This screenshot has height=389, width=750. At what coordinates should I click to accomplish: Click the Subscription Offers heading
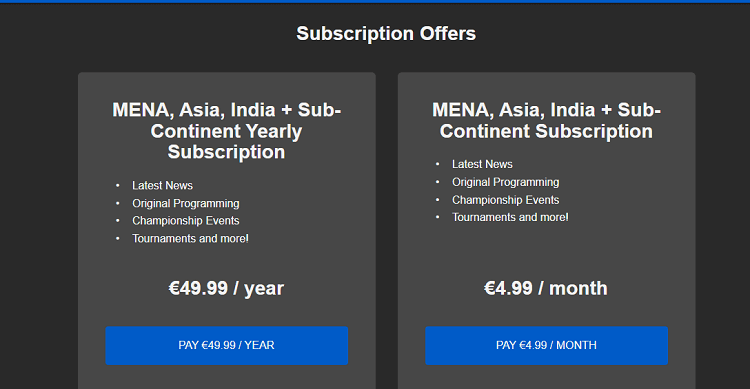[386, 33]
